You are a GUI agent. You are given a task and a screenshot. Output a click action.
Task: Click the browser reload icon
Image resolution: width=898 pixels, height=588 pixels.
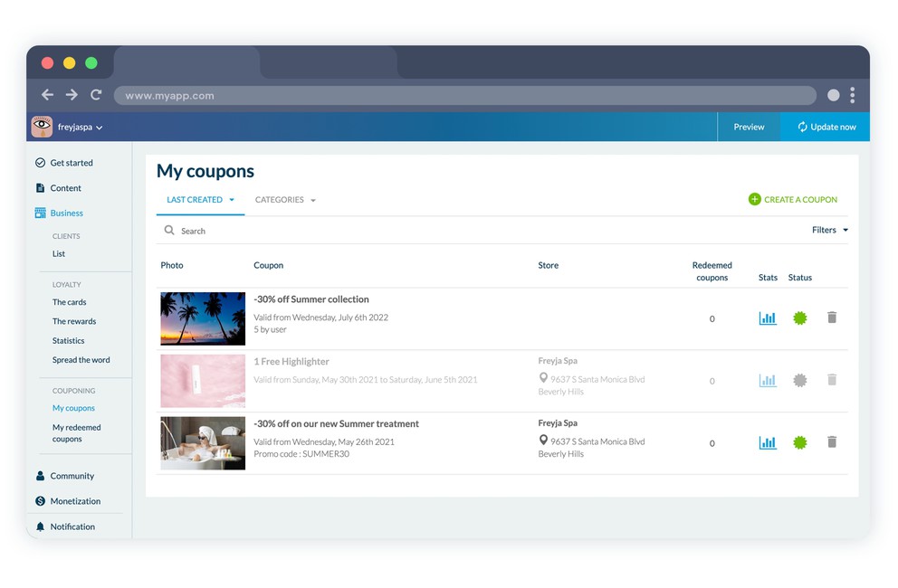click(96, 95)
